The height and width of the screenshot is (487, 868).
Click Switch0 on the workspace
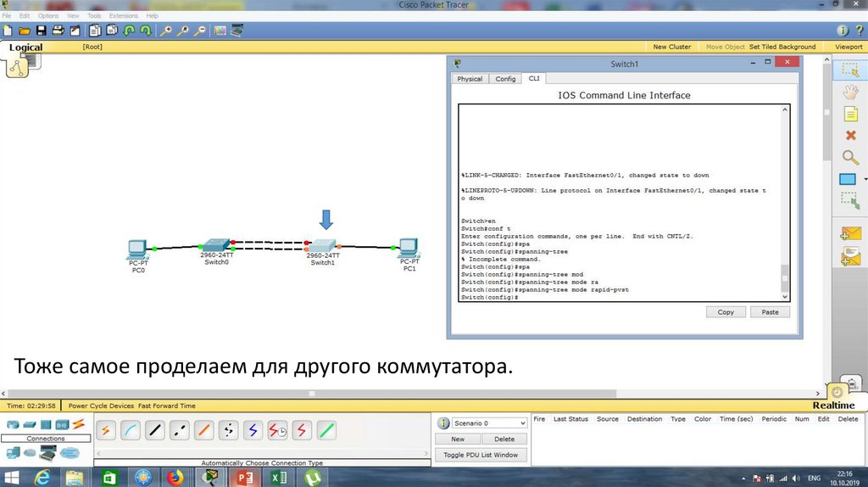coord(216,245)
